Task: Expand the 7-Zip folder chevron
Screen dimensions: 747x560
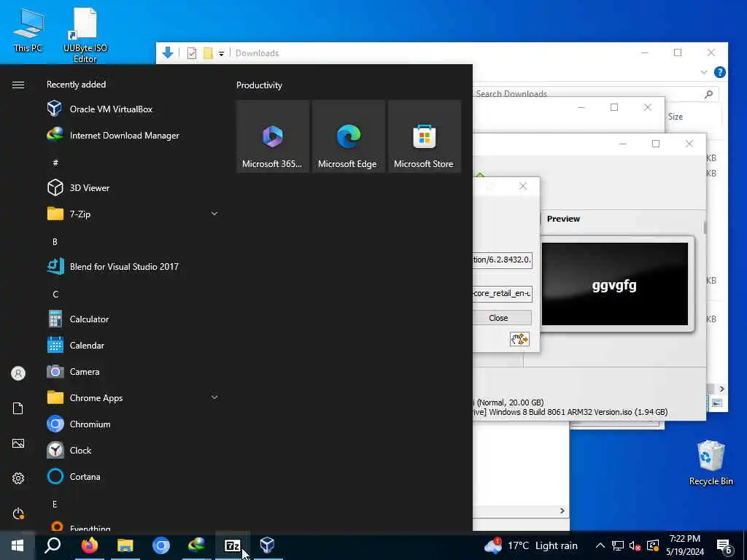Action: click(214, 214)
